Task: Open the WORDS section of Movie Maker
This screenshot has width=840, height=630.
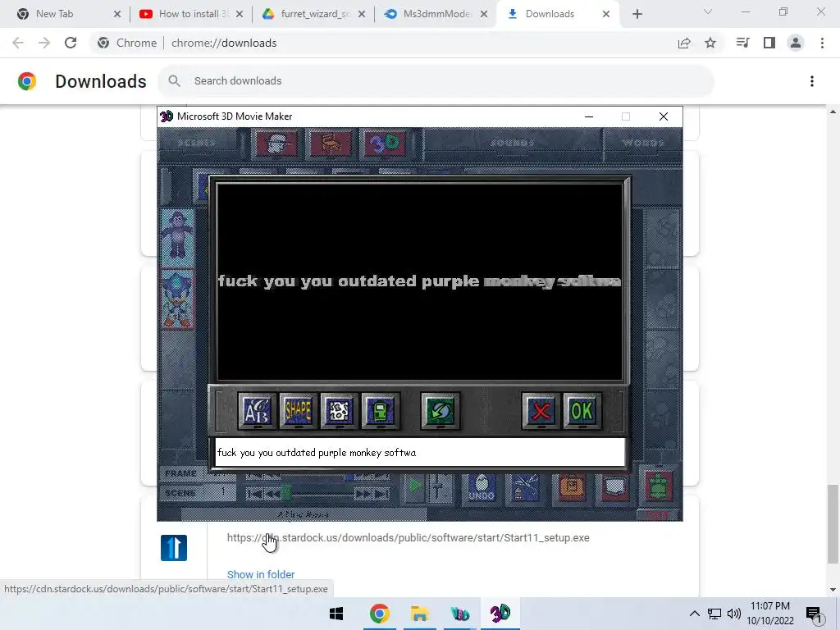Action: [x=643, y=143]
